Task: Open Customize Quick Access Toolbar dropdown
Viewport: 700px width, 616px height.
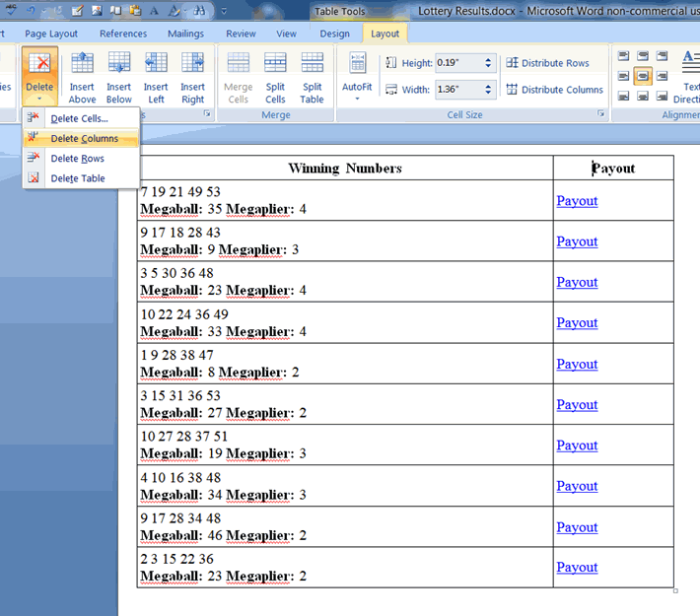Action: 224,11
